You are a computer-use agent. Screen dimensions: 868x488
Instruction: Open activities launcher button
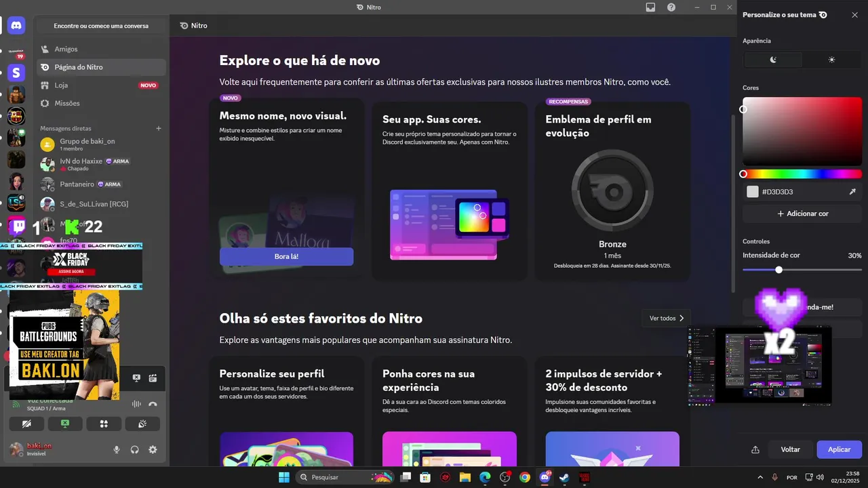click(x=104, y=424)
